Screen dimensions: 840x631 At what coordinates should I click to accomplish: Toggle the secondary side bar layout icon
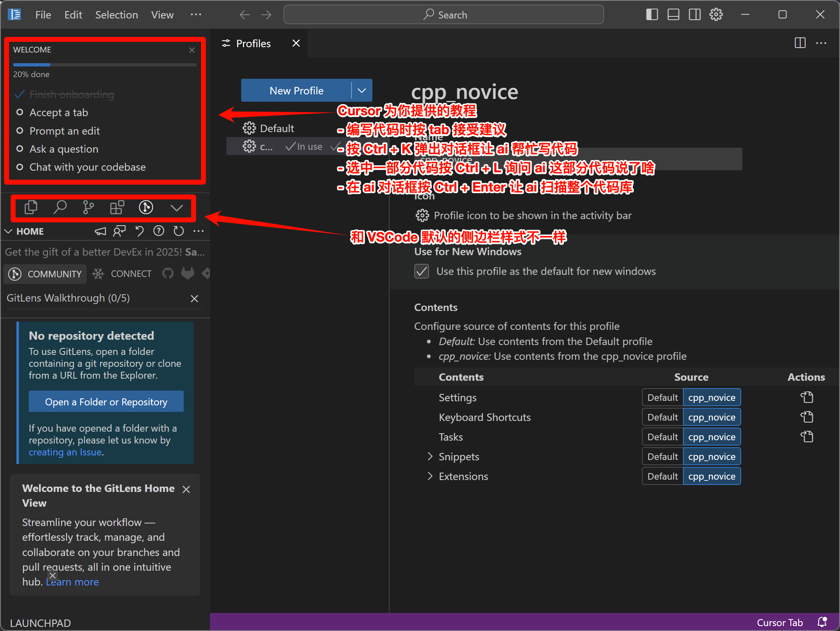point(694,15)
